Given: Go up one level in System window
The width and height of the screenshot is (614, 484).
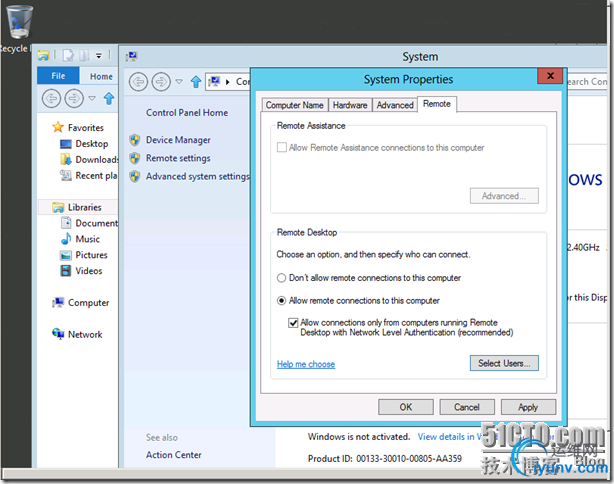Looking at the screenshot, I should 196,82.
